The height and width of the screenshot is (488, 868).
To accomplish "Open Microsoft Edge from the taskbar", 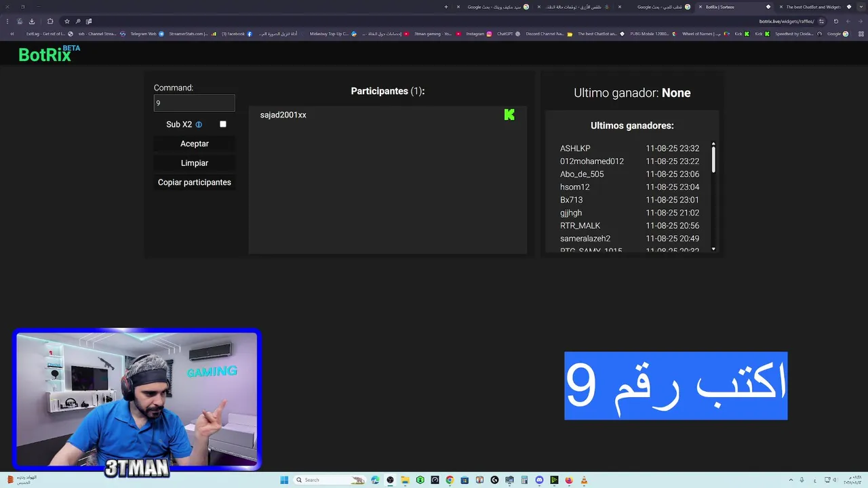I will point(375,480).
